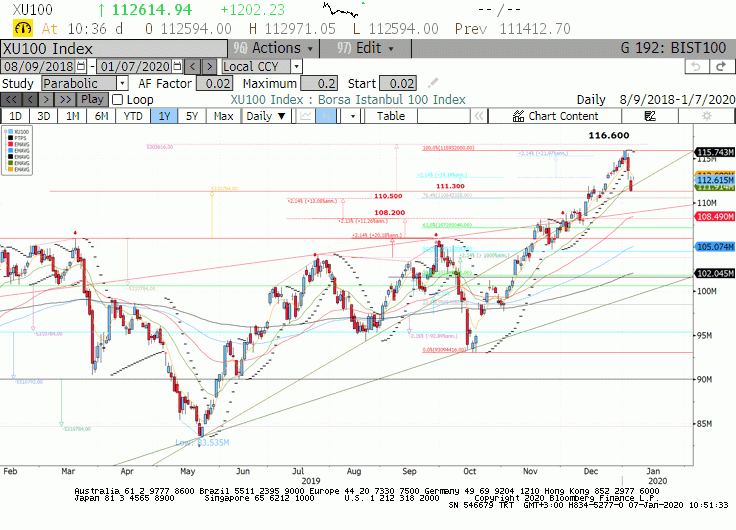
Task: Click the 105.074M axis label
Action: click(715, 247)
